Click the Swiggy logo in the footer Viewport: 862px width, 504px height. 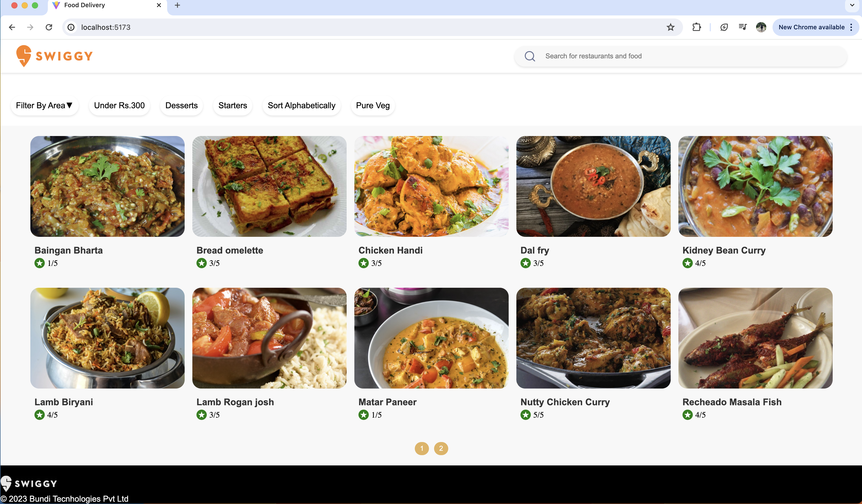pos(29,483)
